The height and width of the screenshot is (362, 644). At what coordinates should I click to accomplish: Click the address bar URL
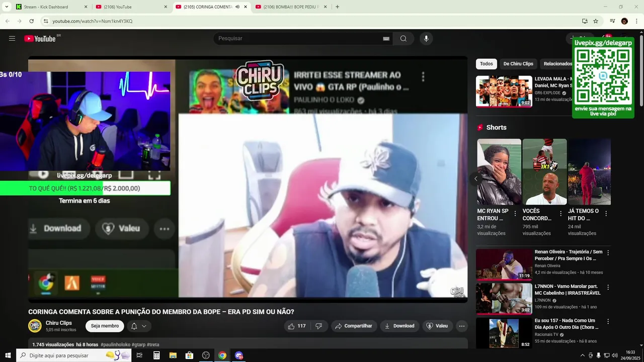click(x=93, y=21)
